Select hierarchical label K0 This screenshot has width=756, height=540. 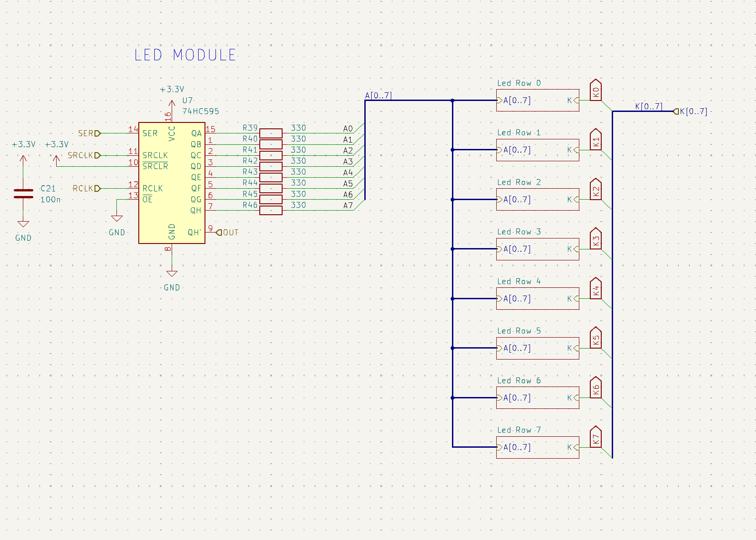coord(595,90)
